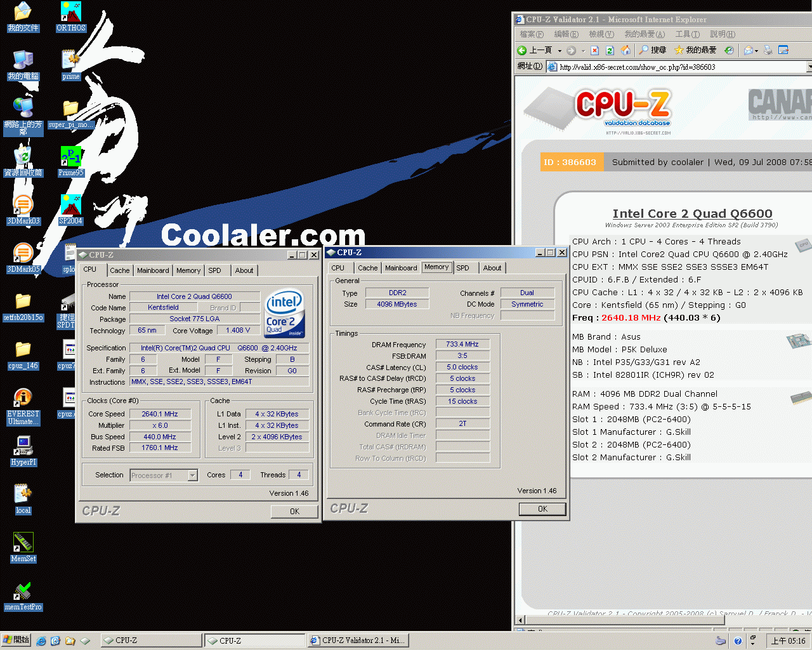The width and height of the screenshot is (812, 650).
Task: Click the Back button in Internet Explorer
Action: tap(535, 50)
